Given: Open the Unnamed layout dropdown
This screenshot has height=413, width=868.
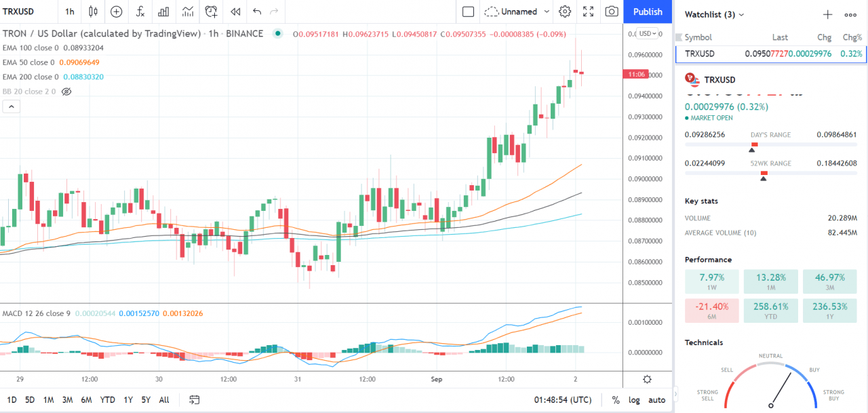Looking at the screenshot, I should coord(518,12).
